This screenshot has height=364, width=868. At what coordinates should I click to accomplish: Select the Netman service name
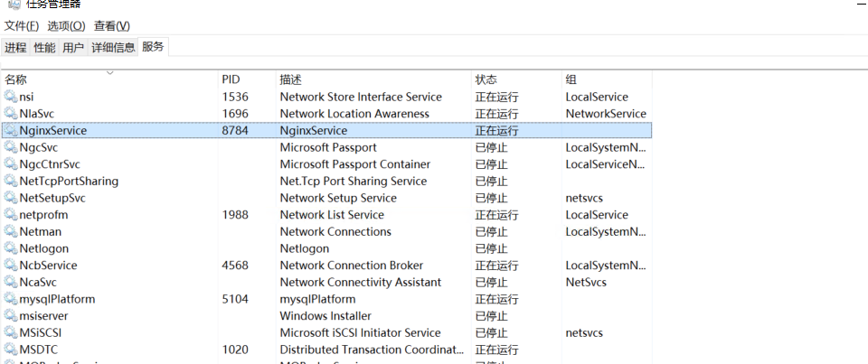pos(41,232)
